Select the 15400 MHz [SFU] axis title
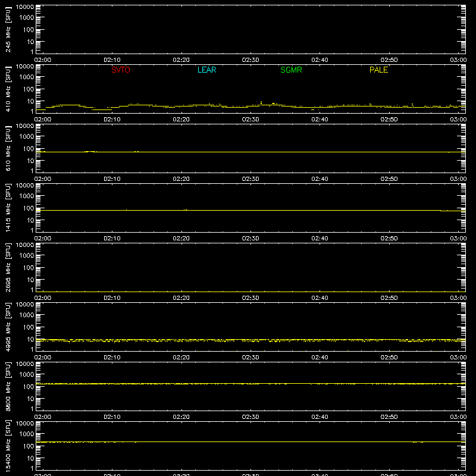 [8, 446]
